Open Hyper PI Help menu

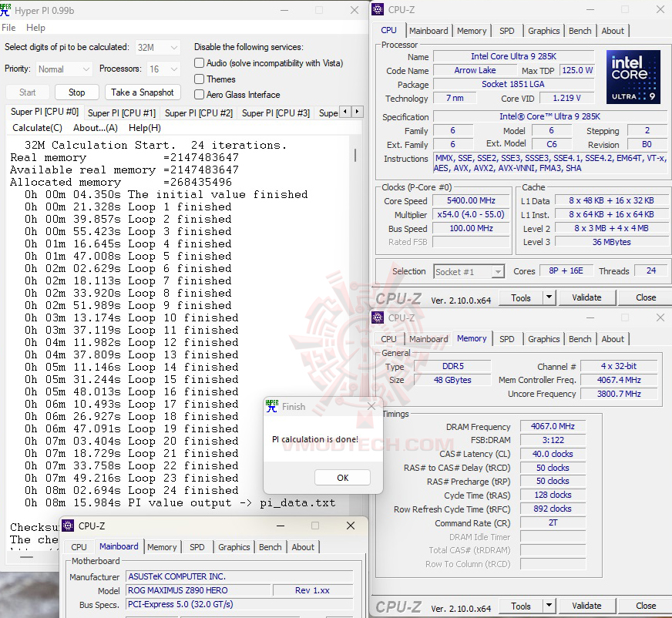pos(35,28)
